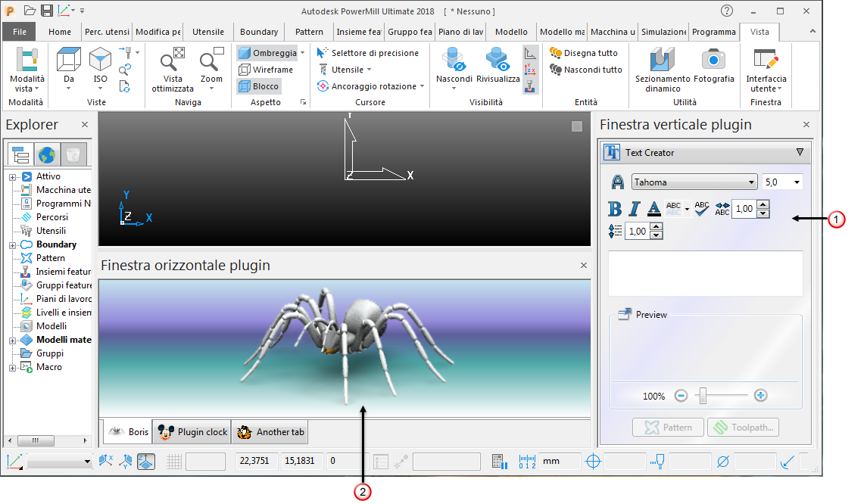
Task: Click the zoom out minus in Preview
Action: point(681,396)
